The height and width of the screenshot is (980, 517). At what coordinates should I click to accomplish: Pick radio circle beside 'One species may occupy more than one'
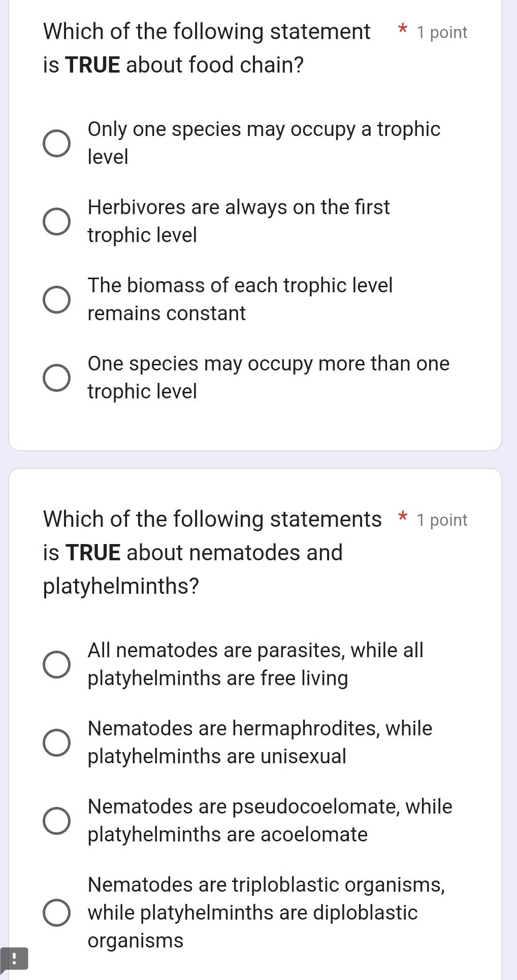click(56, 378)
